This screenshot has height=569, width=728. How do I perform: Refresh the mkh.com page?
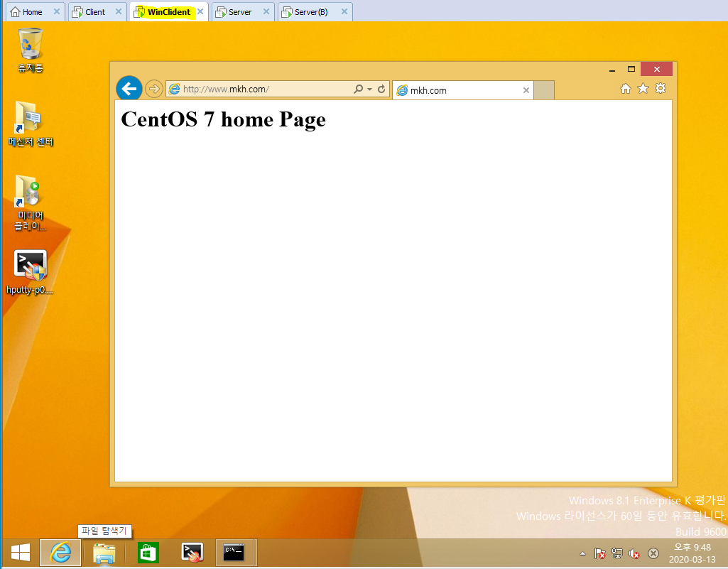[x=381, y=89]
